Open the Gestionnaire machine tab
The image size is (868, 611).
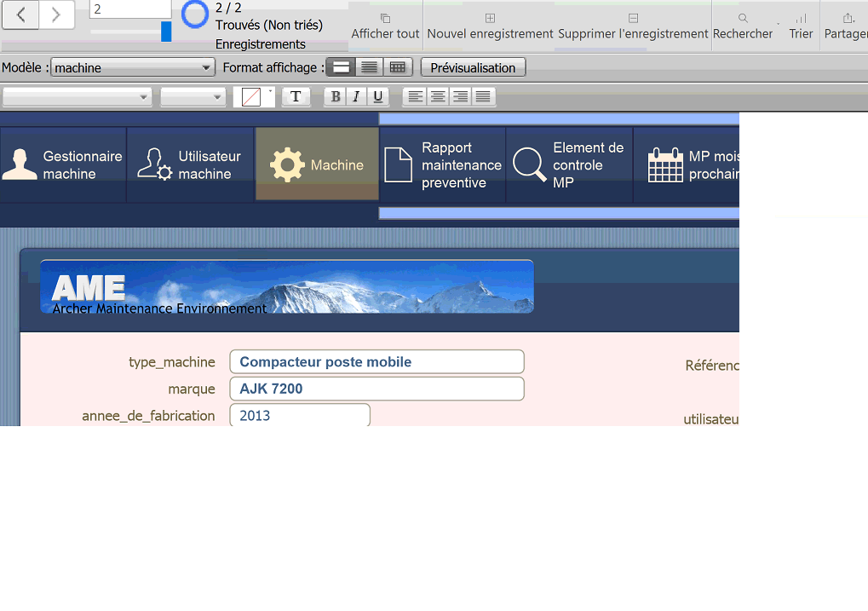coord(63,164)
